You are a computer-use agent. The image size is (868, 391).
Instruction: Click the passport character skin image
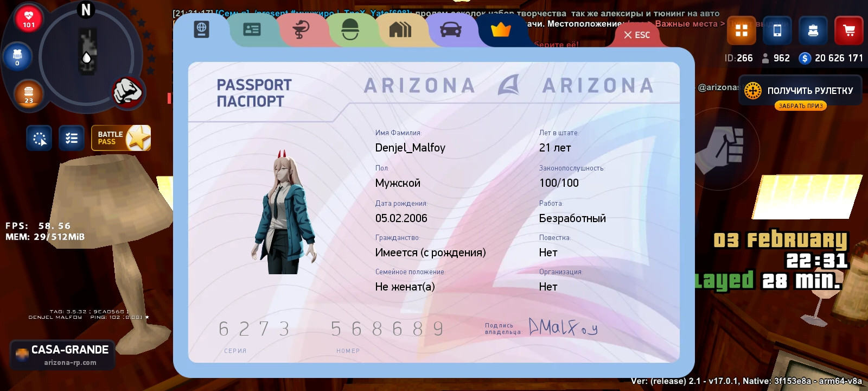[x=285, y=212]
